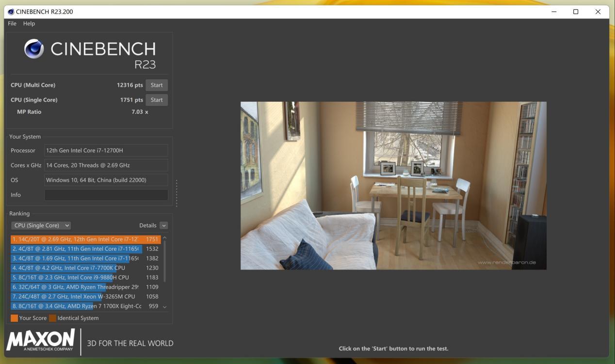615x364 pixels.
Task: Click the 12316 pts multi core score
Action: 129,85
